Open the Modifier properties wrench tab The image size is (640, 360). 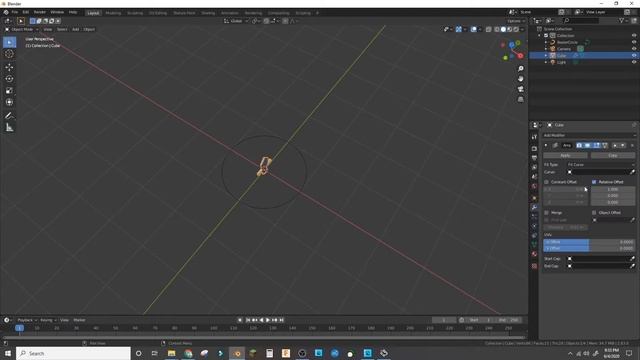[x=534, y=207]
